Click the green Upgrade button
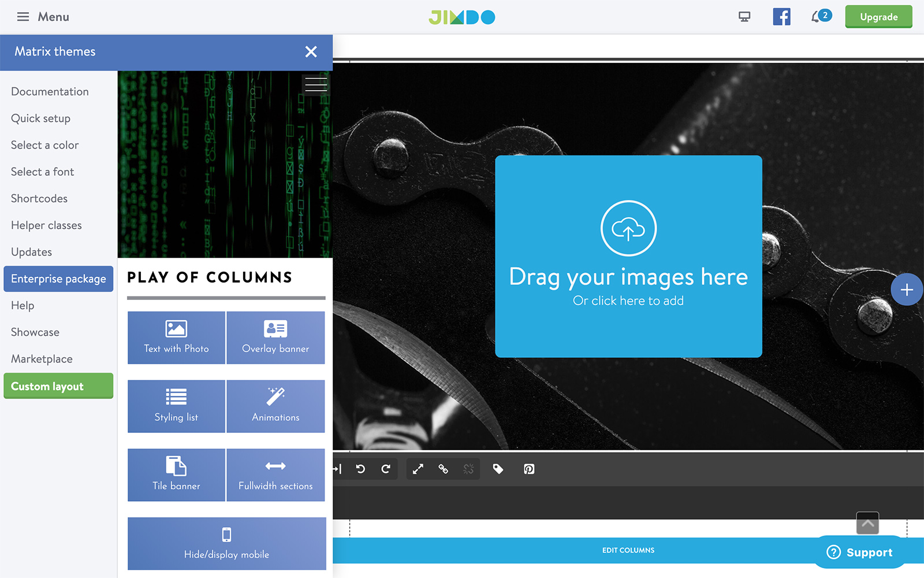This screenshot has width=924, height=578. tap(878, 17)
